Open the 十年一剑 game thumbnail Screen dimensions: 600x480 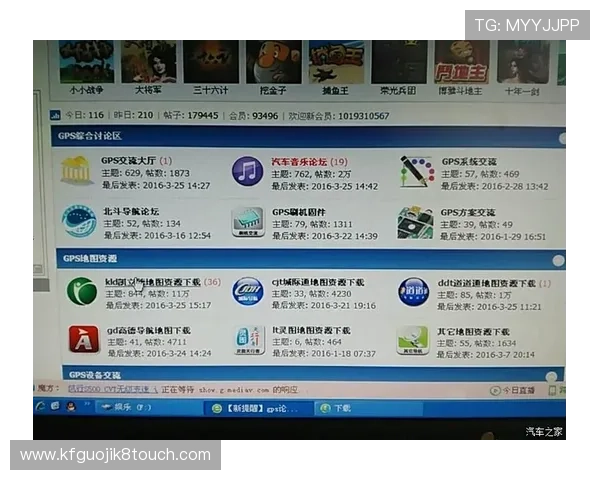click(x=523, y=62)
